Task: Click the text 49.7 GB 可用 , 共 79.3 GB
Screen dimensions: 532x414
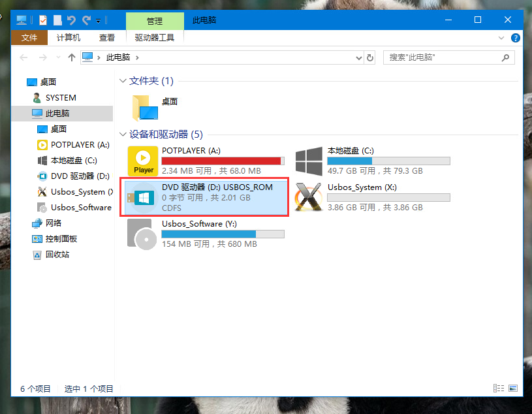Action: 375,170
